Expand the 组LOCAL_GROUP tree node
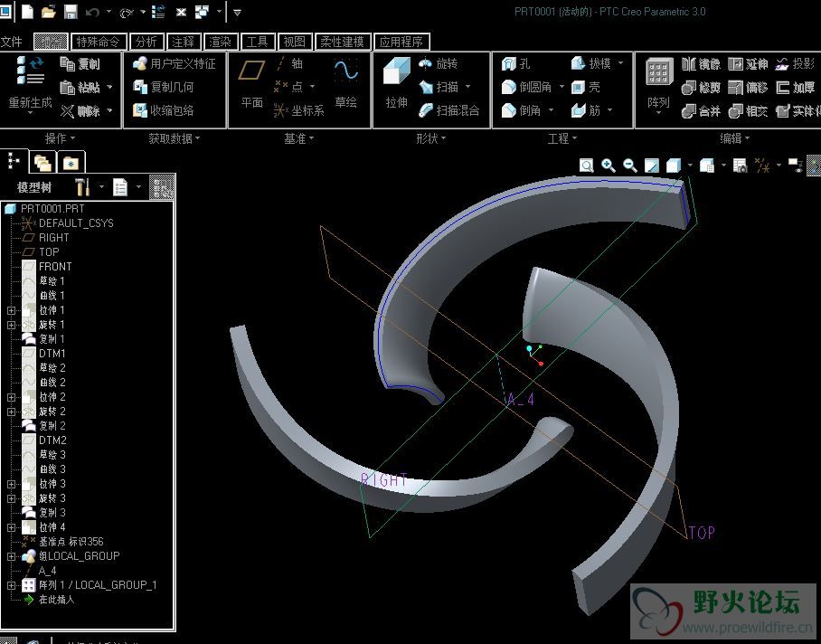Image resolution: width=821 pixels, height=644 pixels. click(11, 556)
